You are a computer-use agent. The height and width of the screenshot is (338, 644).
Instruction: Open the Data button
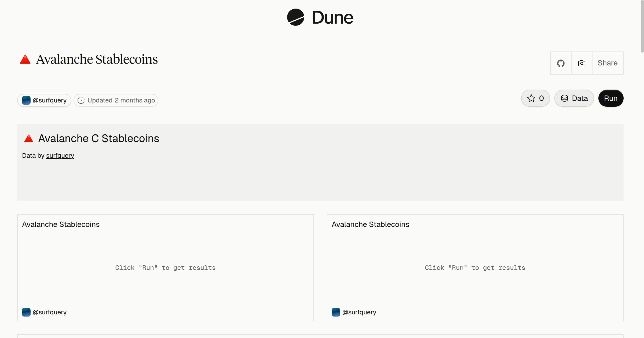[x=574, y=98]
